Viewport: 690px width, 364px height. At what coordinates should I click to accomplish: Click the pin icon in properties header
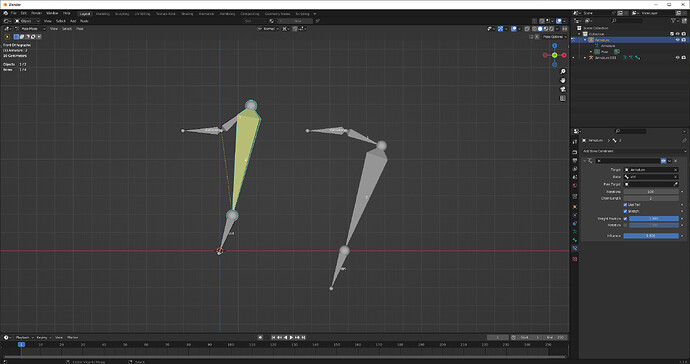coord(684,140)
